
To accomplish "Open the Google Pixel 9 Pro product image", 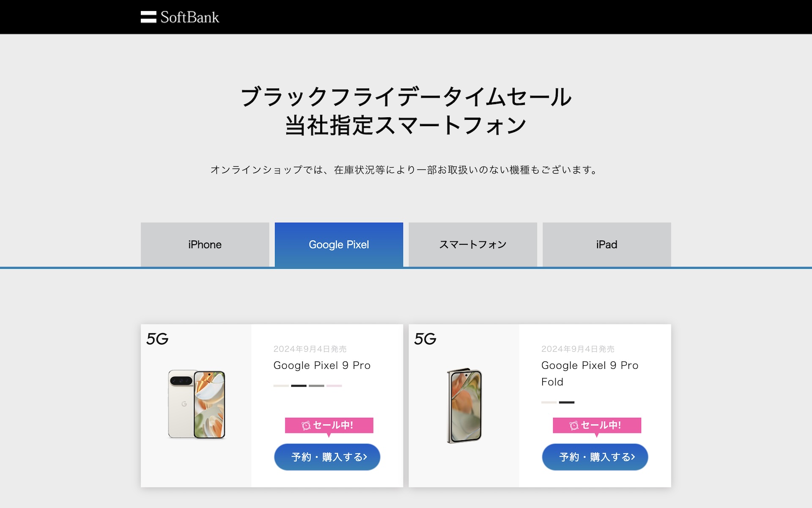I will tap(197, 404).
